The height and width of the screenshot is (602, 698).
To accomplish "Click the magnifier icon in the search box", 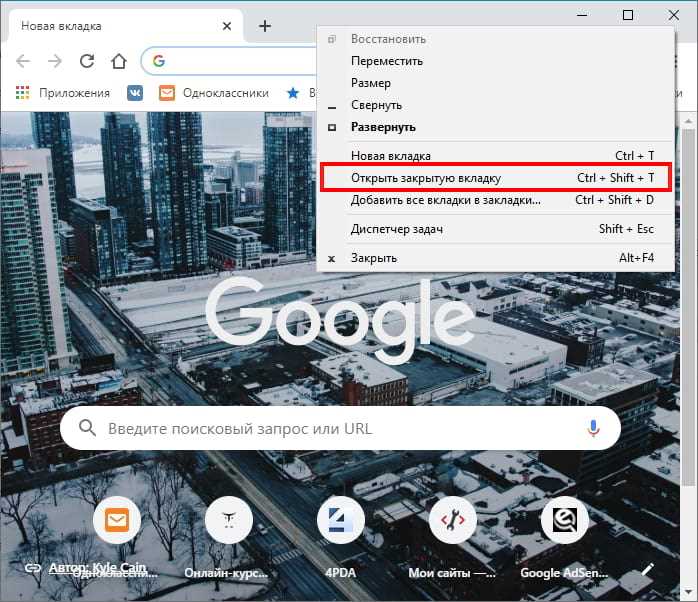I will [87, 428].
